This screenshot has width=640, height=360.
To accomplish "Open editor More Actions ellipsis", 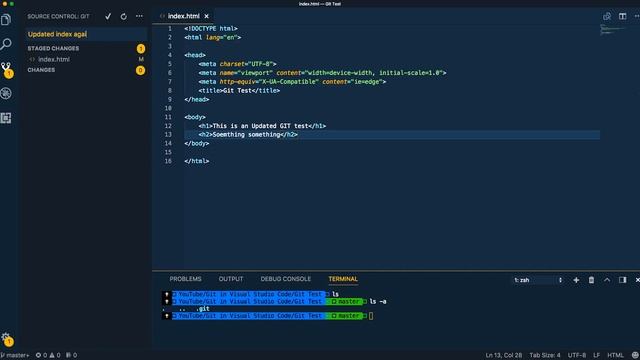I will pyautogui.click(x=637, y=16).
